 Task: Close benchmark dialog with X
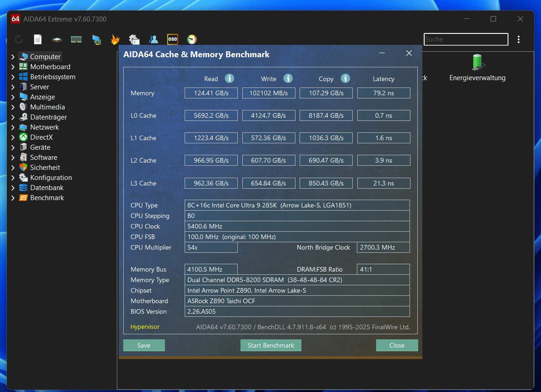[x=409, y=53]
